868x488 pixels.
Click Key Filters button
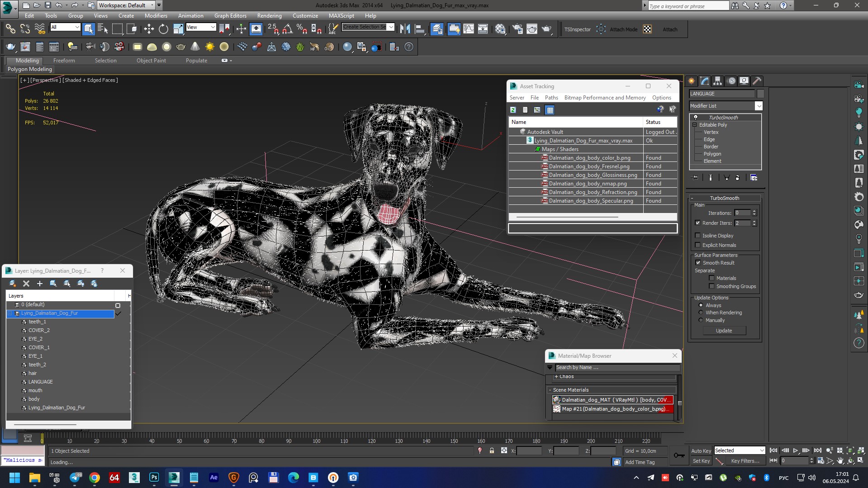(745, 461)
